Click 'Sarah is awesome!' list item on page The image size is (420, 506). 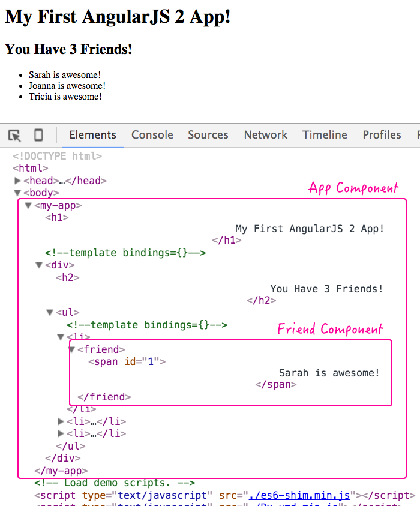click(65, 75)
